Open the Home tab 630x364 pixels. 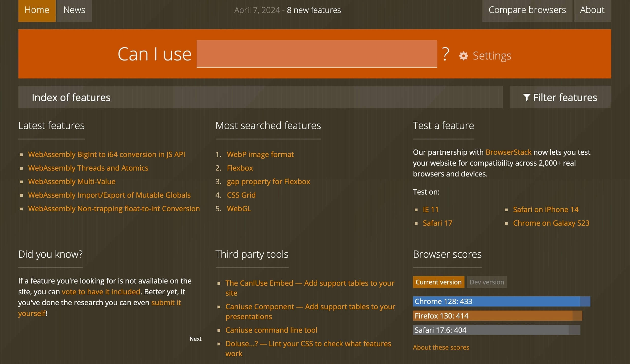pos(37,11)
